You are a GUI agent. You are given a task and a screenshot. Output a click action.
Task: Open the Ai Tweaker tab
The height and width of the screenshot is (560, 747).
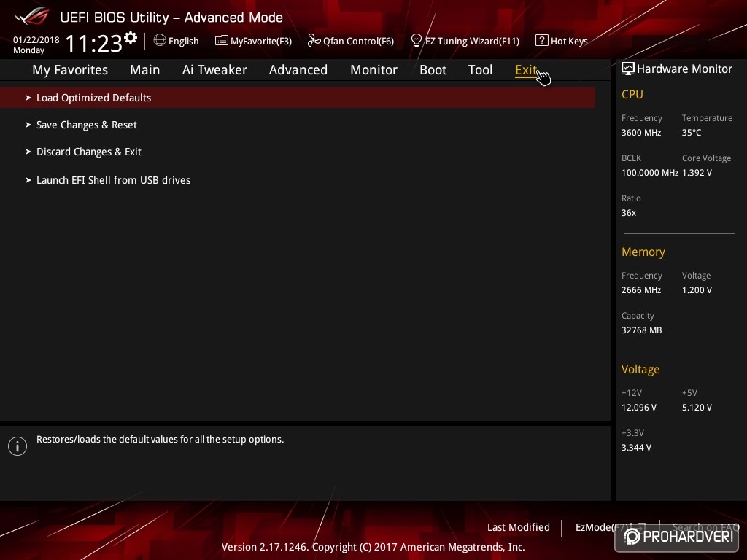(214, 70)
